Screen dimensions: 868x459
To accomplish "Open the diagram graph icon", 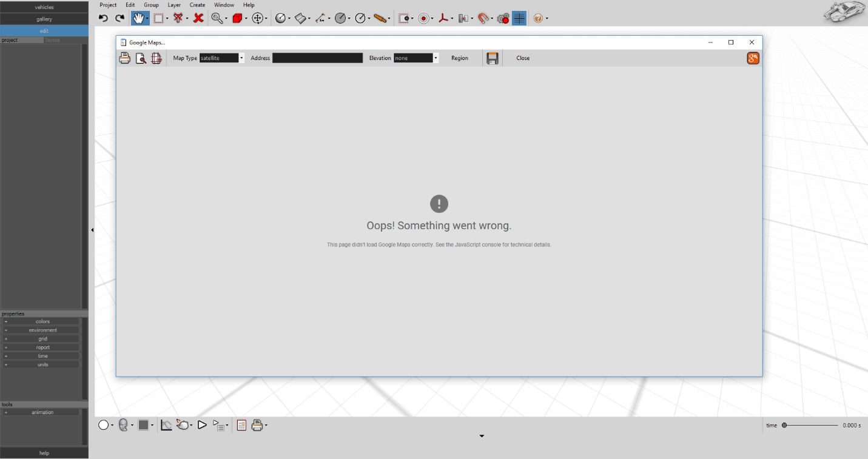I will click(x=166, y=425).
